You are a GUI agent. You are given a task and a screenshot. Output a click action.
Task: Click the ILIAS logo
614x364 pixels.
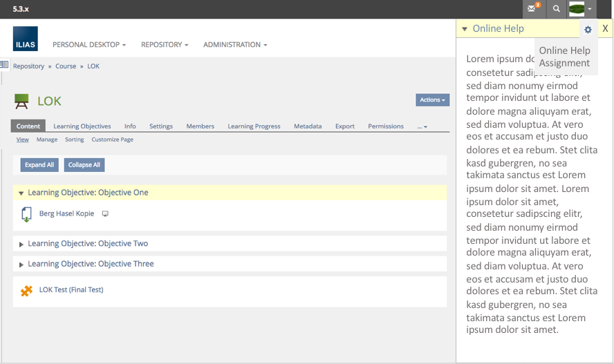point(25,39)
